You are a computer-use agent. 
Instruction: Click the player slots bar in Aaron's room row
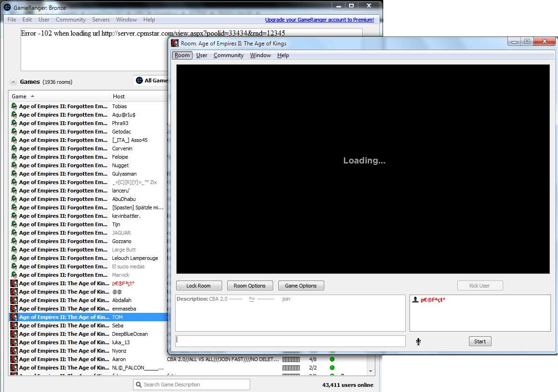(291, 359)
